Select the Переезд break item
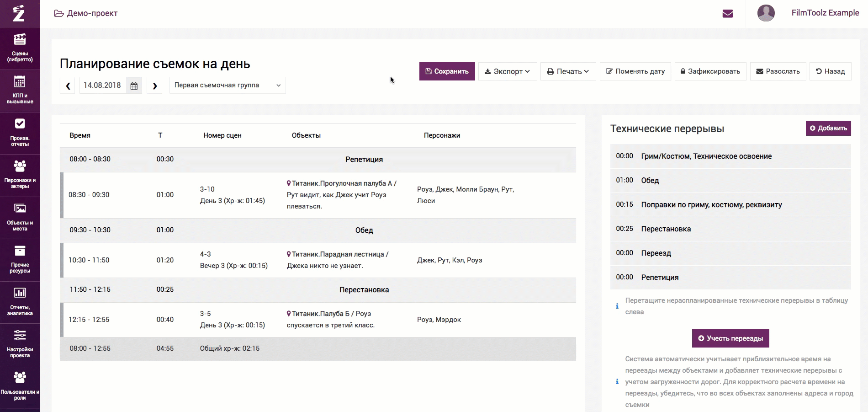Screen dimensions: 868x412 pos(730,253)
